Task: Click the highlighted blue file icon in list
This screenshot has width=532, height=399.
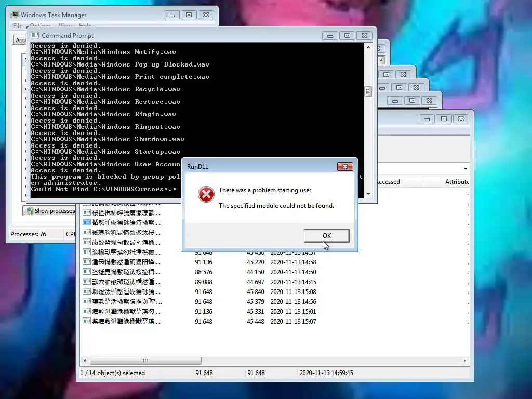Action: click(x=87, y=222)
